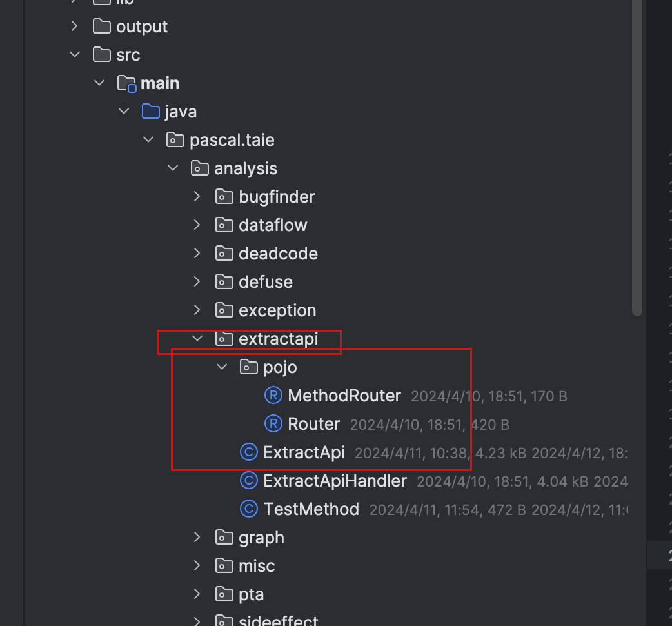672x626 pixels.
Task: Expand the output folder
Action: (x=74, y=26)
